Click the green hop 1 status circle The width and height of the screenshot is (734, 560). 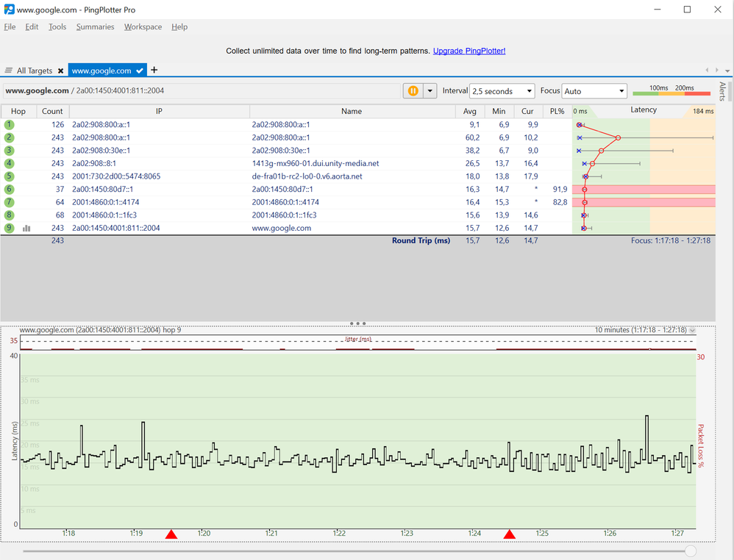pyautogui.click(x=8, y=125)
